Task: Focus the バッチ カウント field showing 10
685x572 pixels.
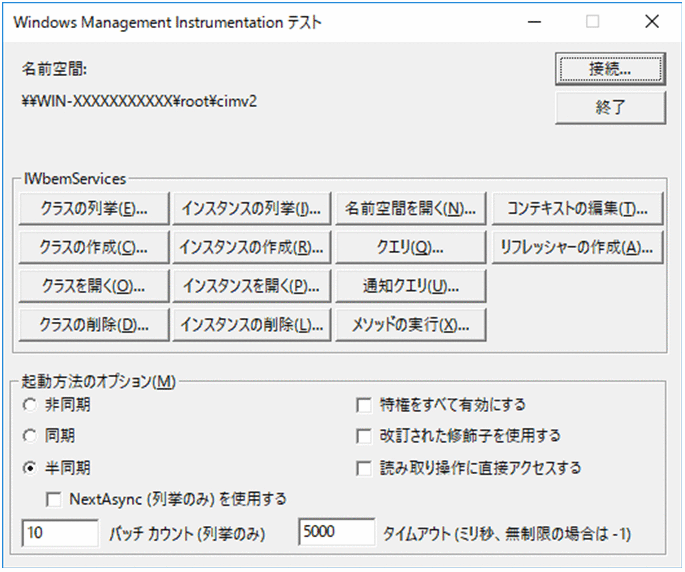Action: tap(60, 533)
